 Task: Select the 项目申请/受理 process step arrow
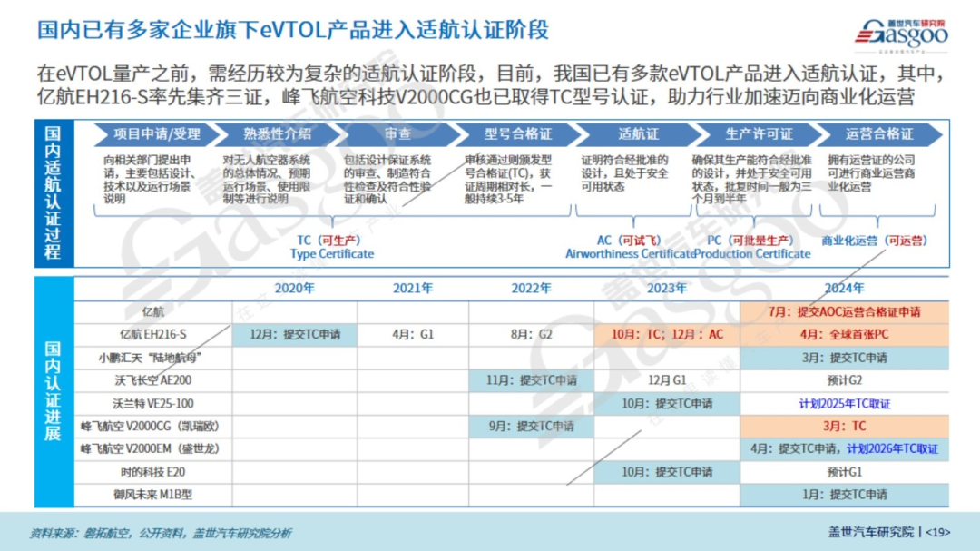[157, 133]
